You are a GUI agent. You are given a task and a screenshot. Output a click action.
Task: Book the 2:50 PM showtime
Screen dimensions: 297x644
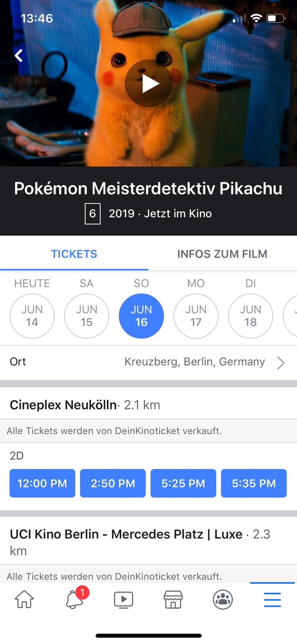click(x=113, y=483)
